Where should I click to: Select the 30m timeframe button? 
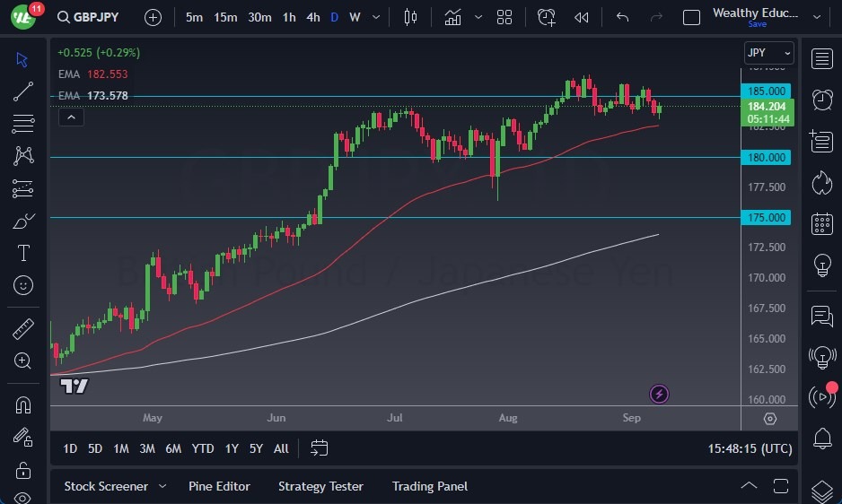[259, 17]
